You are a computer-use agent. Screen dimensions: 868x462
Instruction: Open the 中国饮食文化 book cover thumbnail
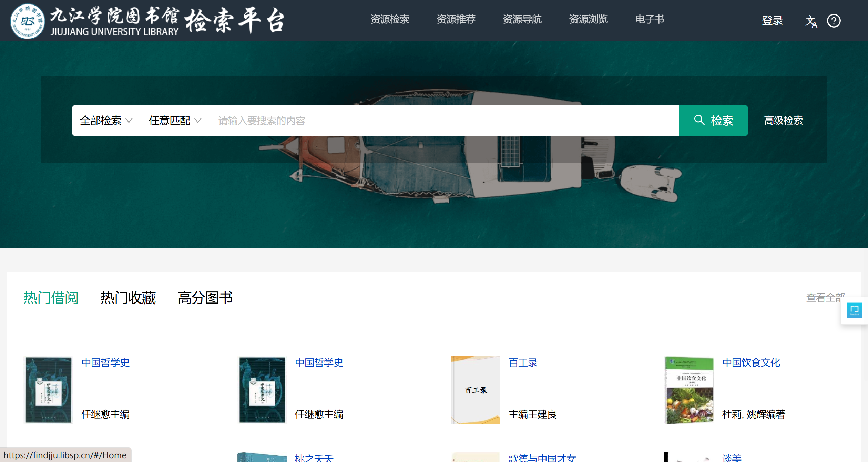(689, 390)
